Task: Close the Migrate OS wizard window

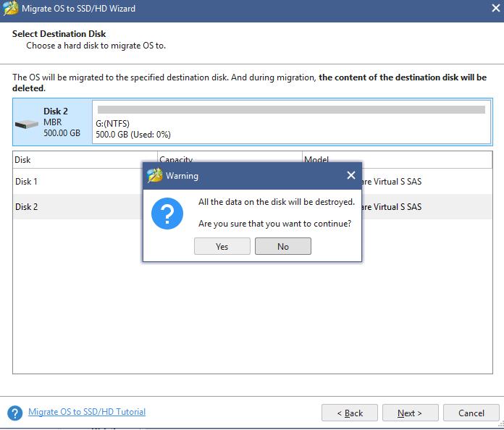Action: point(496,8)
